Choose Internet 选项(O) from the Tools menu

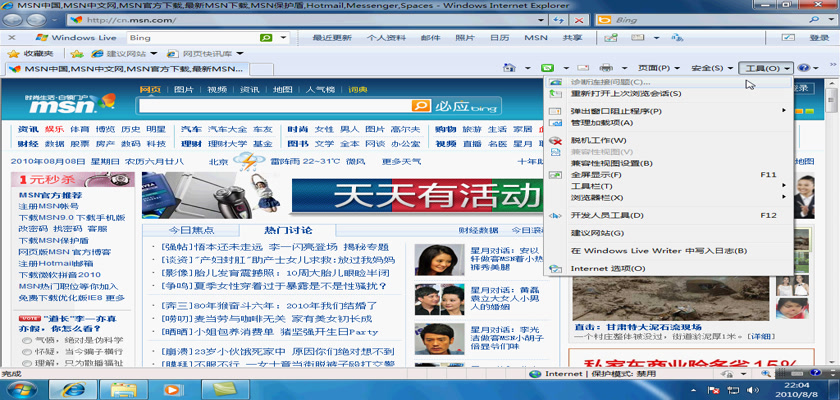coord(607,268)
